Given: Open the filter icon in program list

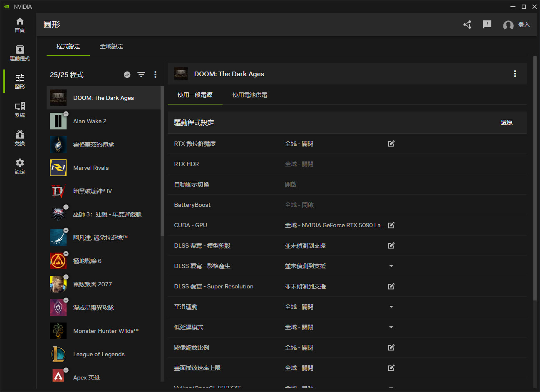Looking at the screenshot, I should pos(141,74).
